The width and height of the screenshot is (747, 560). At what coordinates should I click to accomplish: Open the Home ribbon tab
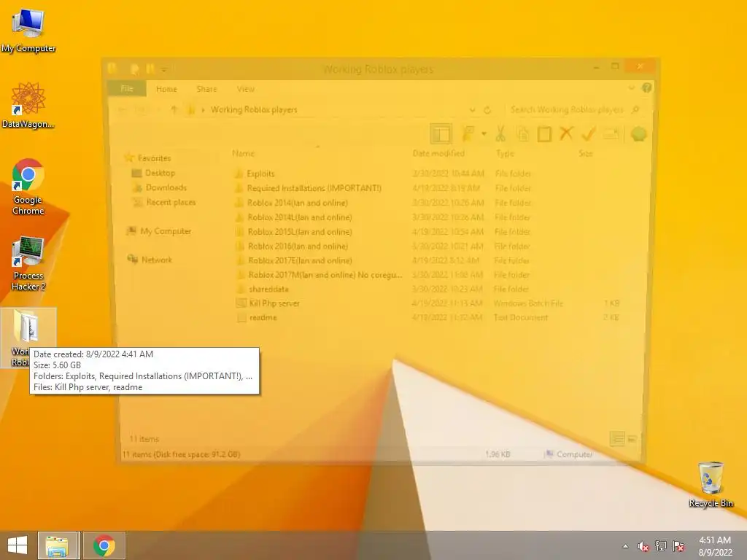(167, 89)
